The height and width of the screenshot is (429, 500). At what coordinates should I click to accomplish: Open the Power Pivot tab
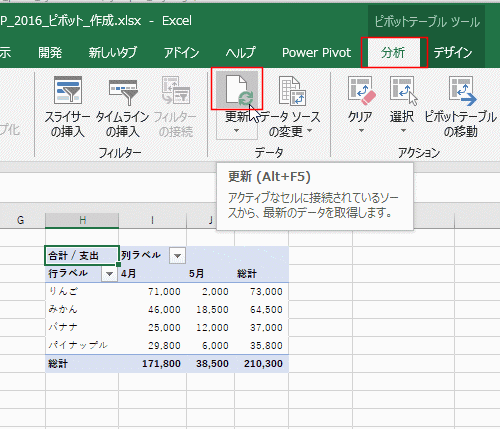click(317, 53)
